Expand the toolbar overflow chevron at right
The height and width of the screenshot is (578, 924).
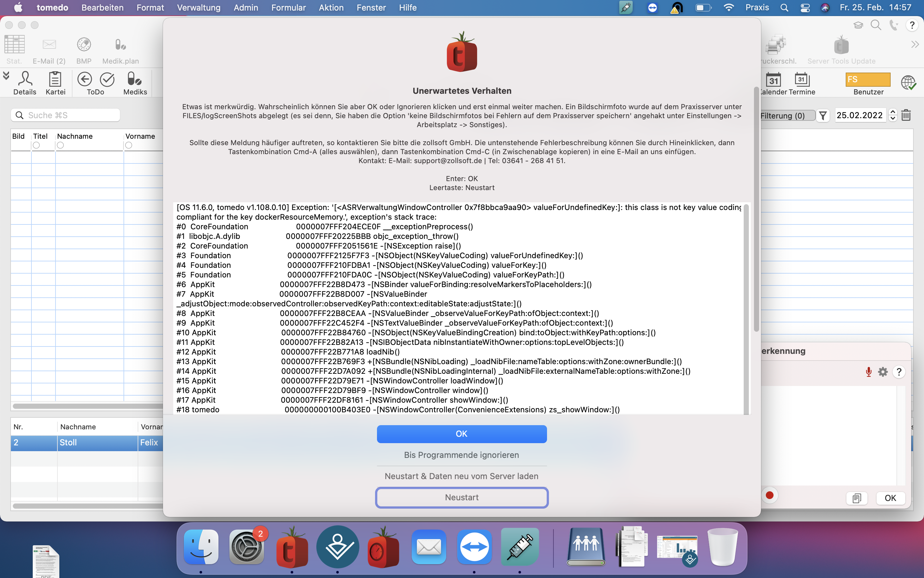[x=915, y=44]
